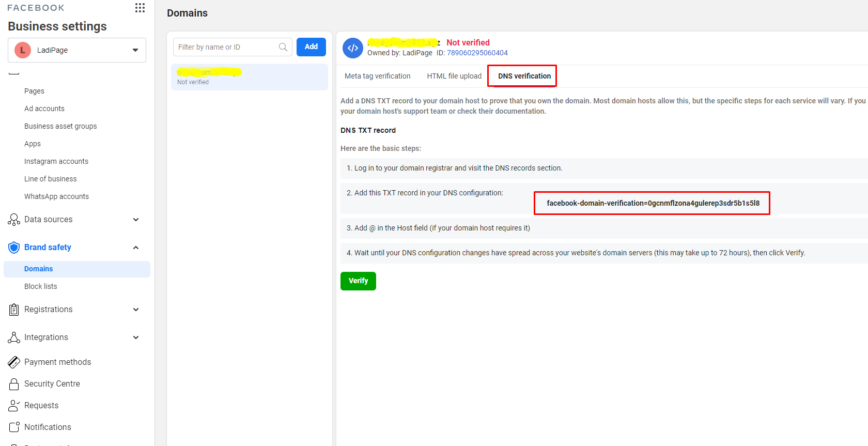Click the Data sources icon
The width and height of the screenshot is (868, 446).
click(14, 220)
